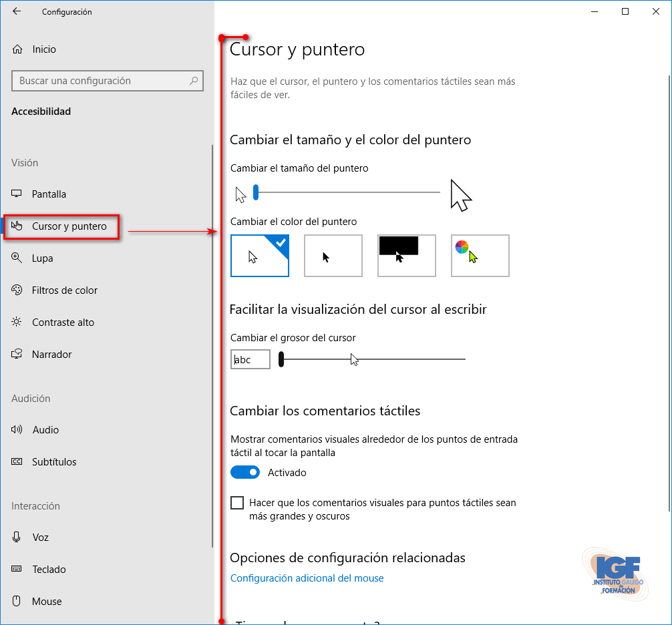Select the inverted pointer color option
This screenshot has height=625, width=672.
[407, 256]
